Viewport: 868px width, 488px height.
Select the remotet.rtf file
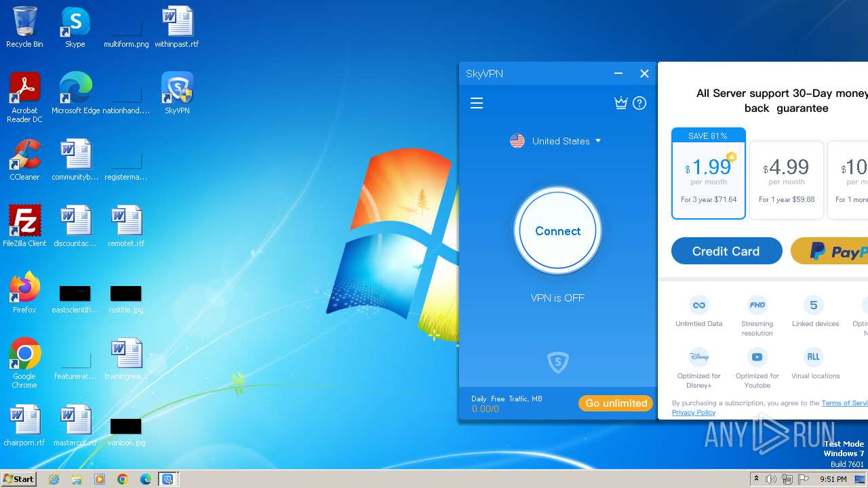pyautogui.click(x=126, y=226)
